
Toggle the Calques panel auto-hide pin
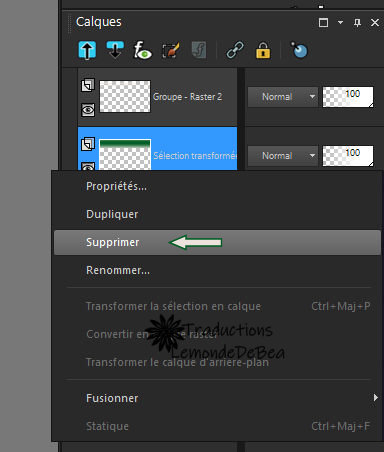(357, 23)
